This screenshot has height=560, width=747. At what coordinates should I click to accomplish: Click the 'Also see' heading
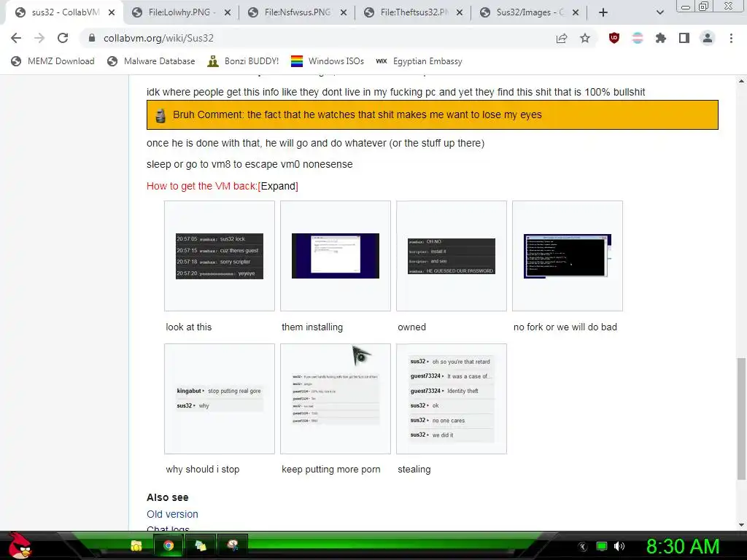168,497
